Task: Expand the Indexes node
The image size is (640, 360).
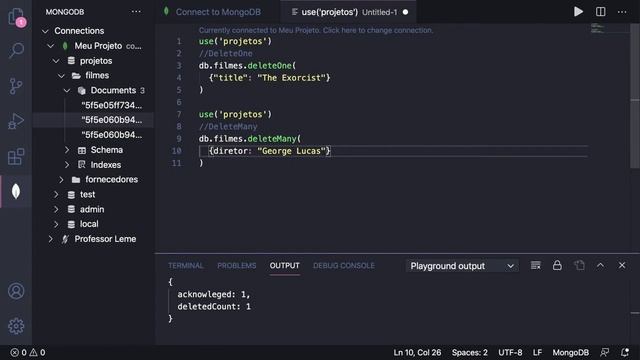Action: pyautogui.click(x=67, y=165)
